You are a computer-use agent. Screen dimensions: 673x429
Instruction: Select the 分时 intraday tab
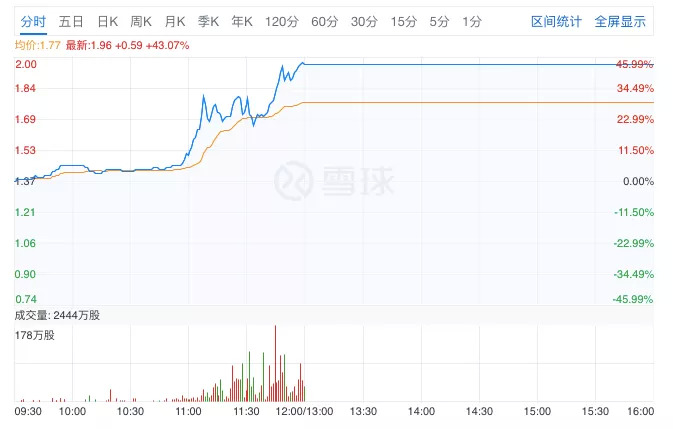pos(32,21)
